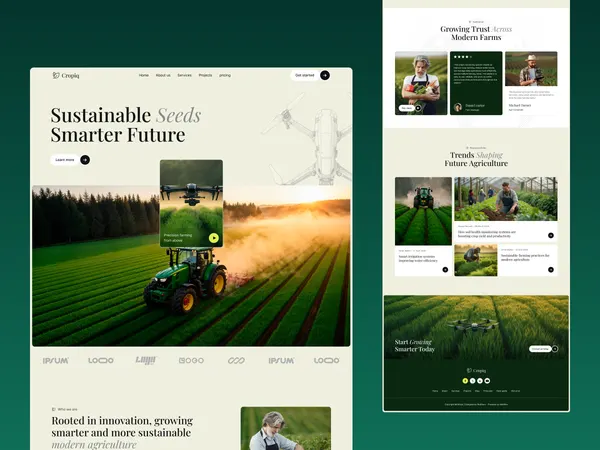This screenshot has width=600, height=450.
Task: Click the reviewer avatar on the green testimonial card
Action: (458, 107)
